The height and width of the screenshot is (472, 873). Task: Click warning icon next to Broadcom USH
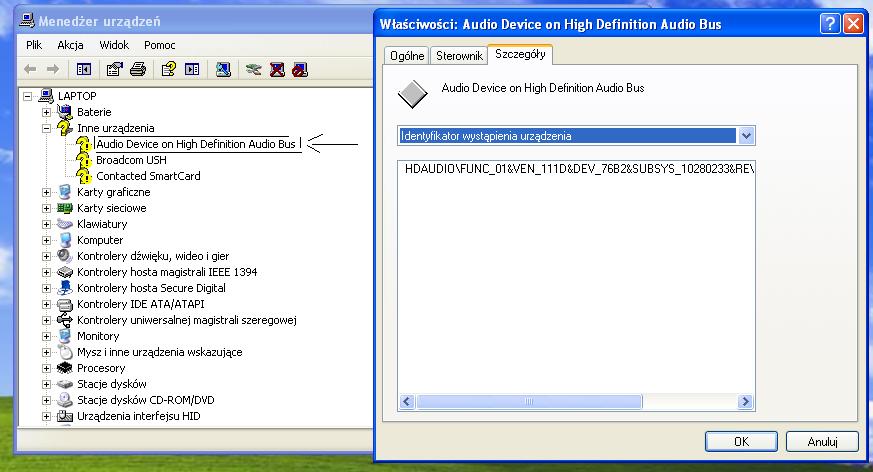tap(84, 160)
